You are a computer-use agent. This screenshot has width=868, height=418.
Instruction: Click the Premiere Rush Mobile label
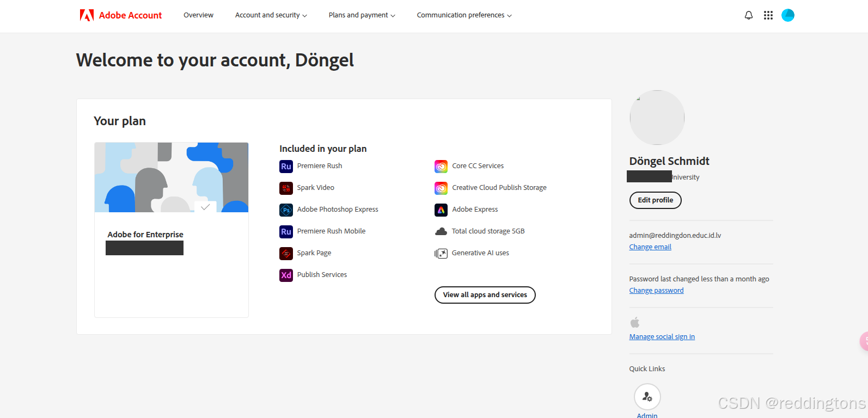pos(331,231)
